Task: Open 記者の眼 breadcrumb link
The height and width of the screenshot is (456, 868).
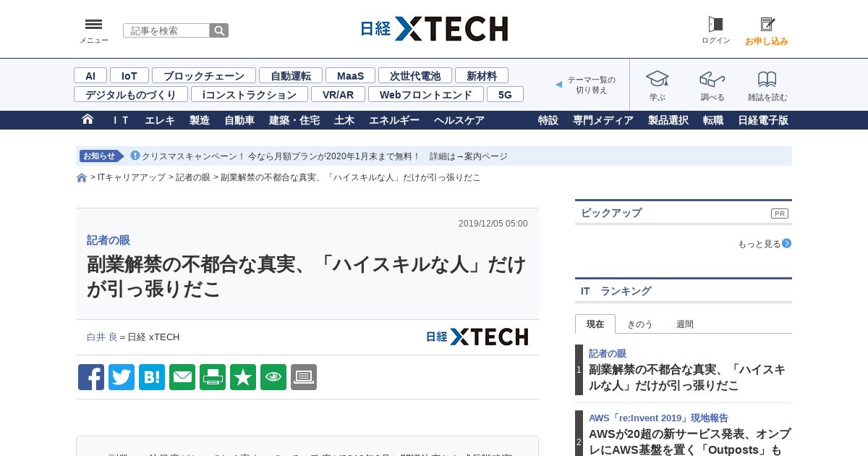Action: pyautogui.click(x=193, y=177)
